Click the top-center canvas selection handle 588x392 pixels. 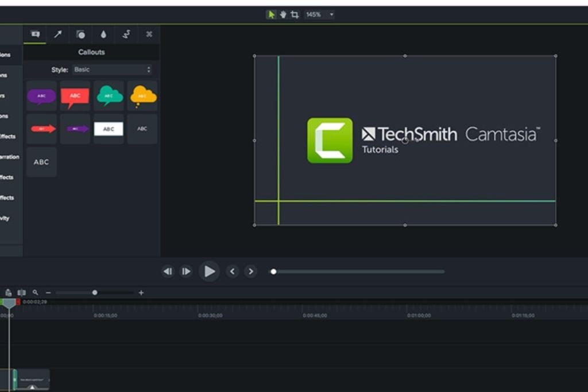point(405,56)
